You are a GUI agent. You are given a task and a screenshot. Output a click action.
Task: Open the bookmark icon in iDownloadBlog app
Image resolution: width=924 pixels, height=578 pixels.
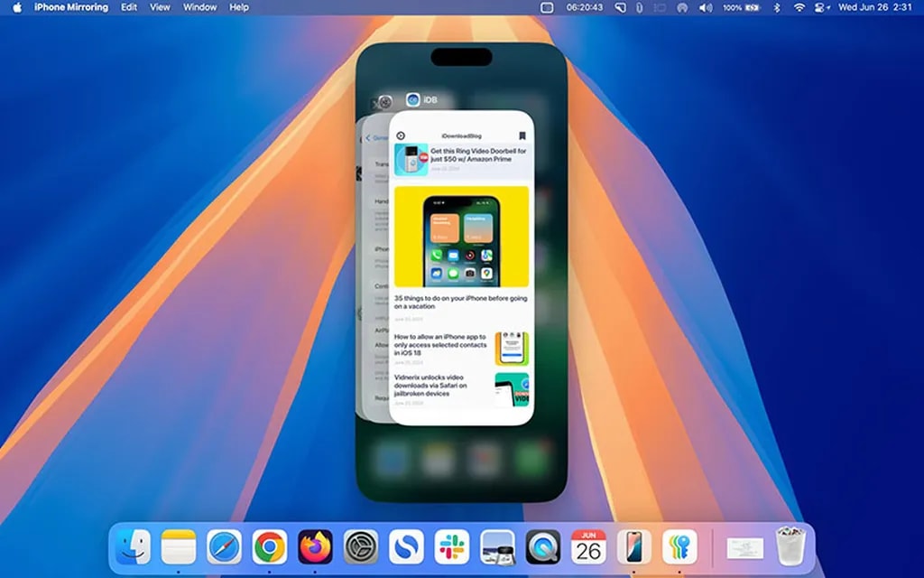[x=522, y=136]
